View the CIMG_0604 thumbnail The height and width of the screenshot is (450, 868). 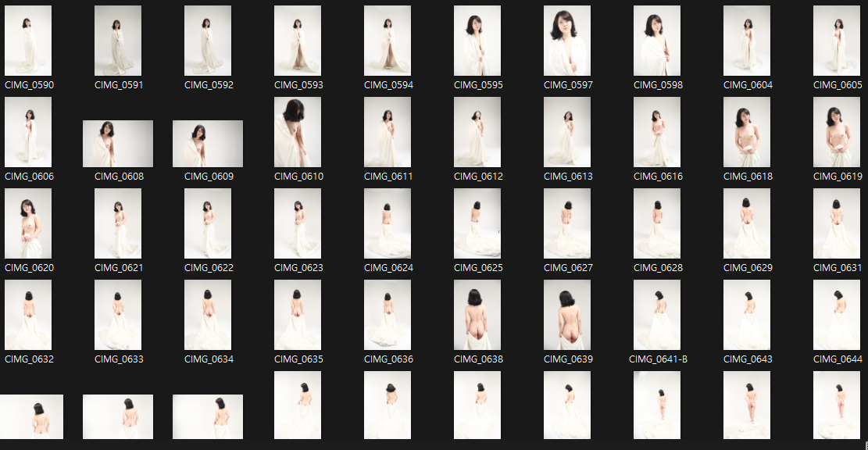(746, 41)
